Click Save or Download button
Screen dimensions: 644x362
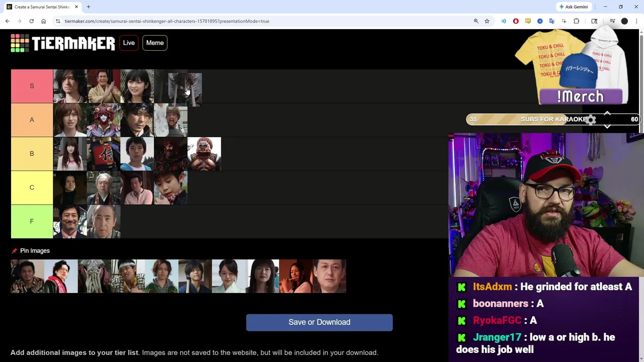click(319, 322)
